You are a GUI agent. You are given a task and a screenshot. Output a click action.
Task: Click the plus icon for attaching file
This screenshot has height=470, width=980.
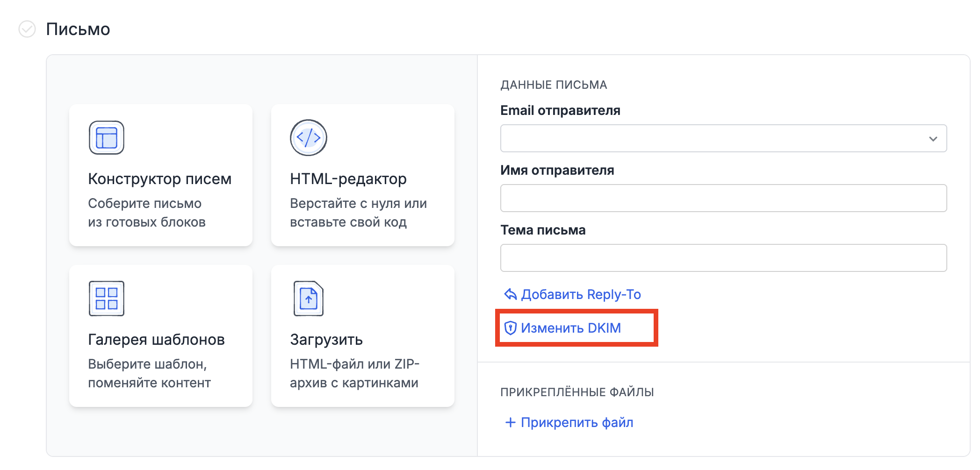click(510, 422)
